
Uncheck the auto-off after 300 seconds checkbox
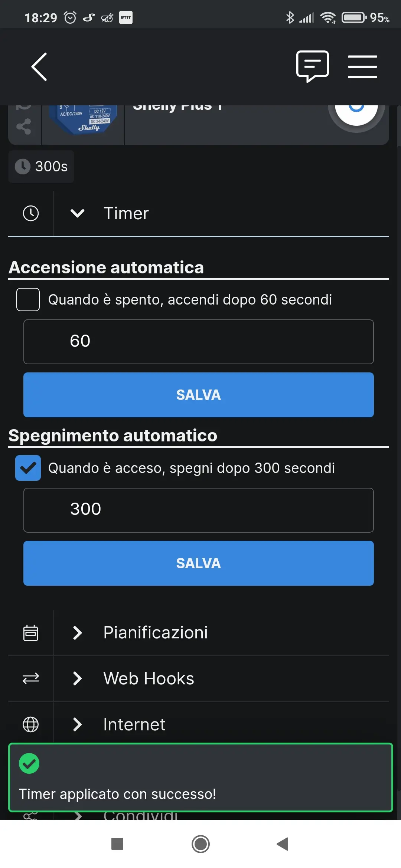click(x=28, y=468)
